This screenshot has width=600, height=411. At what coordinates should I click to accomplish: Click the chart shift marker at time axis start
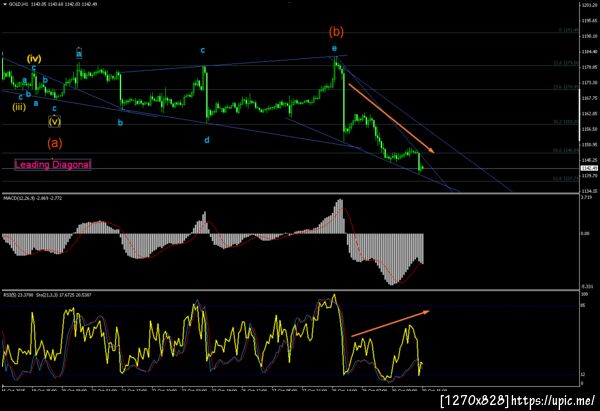(x=3, y=385)
